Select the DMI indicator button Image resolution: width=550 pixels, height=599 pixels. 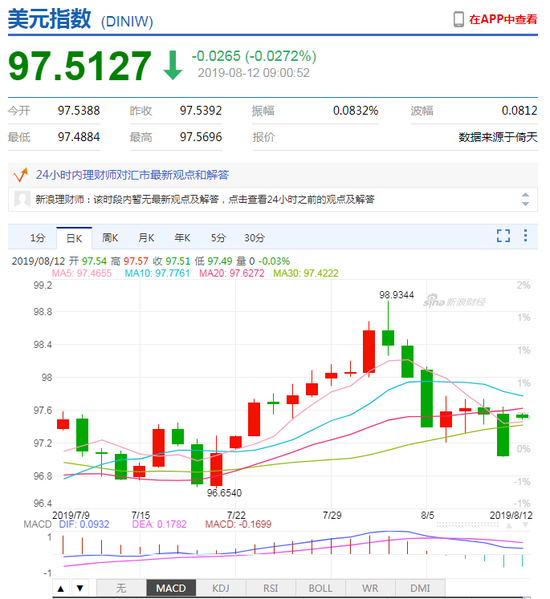[420, 588]
